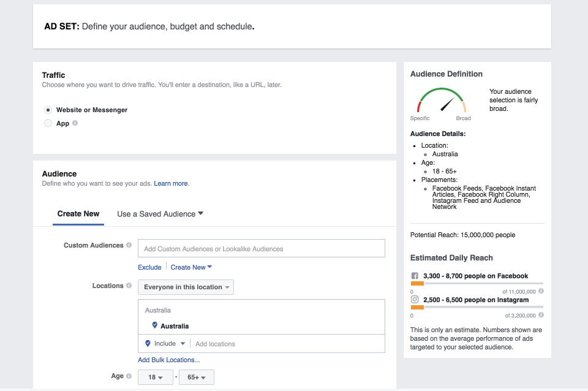Click the Facebook daily reach progress bar
The height and width of the screenshot is (391, 588).
click(x=477, y=284)
